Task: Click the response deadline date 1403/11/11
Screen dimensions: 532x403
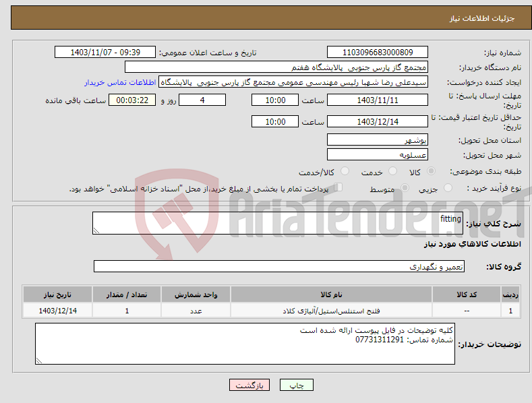Action: click(x=378, y=100)
